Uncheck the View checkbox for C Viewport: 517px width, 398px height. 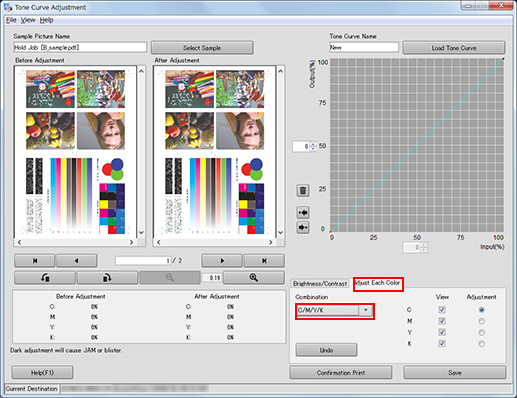click(442, 310)
